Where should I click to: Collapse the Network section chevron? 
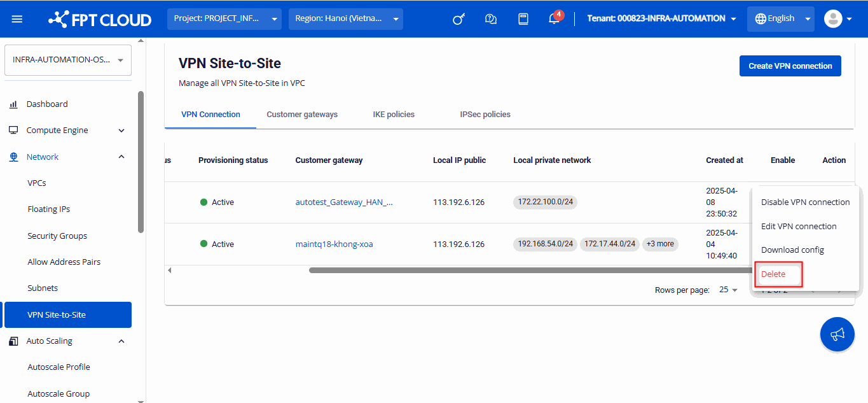tap(121, 157)
